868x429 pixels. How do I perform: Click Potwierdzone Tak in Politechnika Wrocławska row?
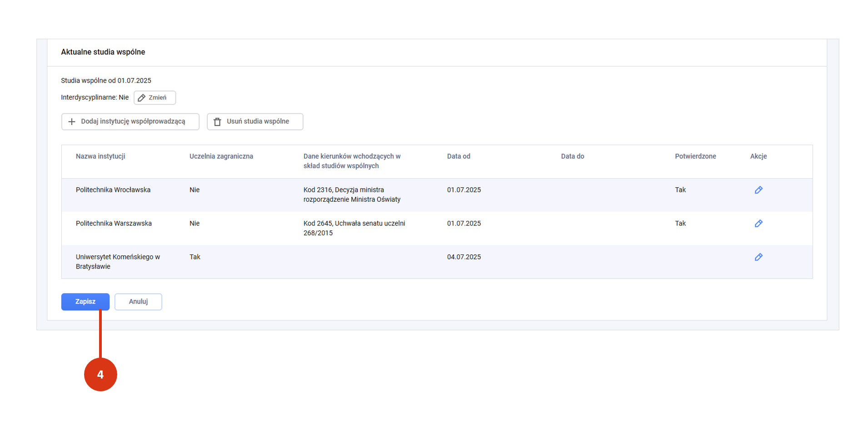(x=680, y=190)
